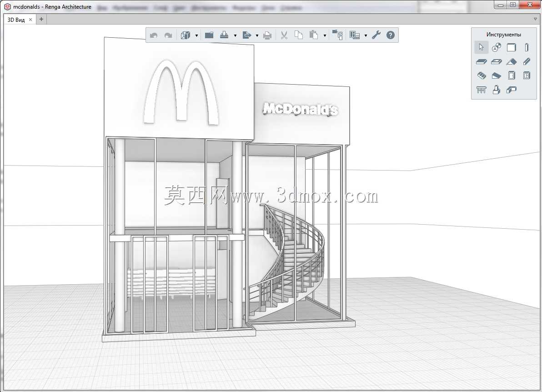Close the 3D Вид tab
Screen dimensions: 542x392
click(30, 20)
